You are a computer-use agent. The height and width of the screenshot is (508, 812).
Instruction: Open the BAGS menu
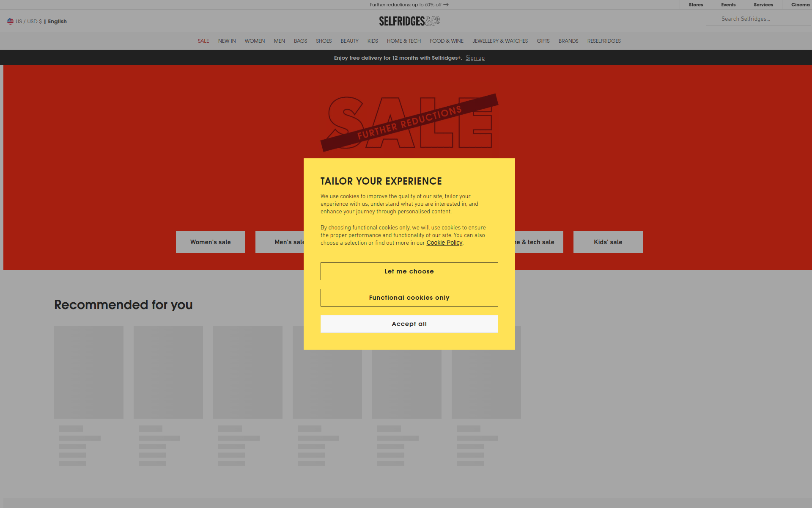pyautogui.click(x=300, y=41)
